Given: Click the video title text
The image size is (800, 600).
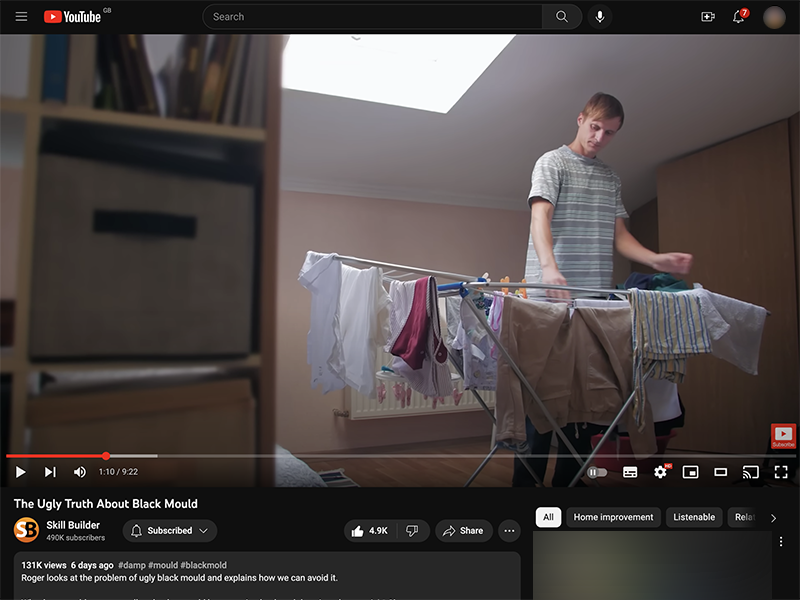Looking at the screenshot, I should coord(106,504).
